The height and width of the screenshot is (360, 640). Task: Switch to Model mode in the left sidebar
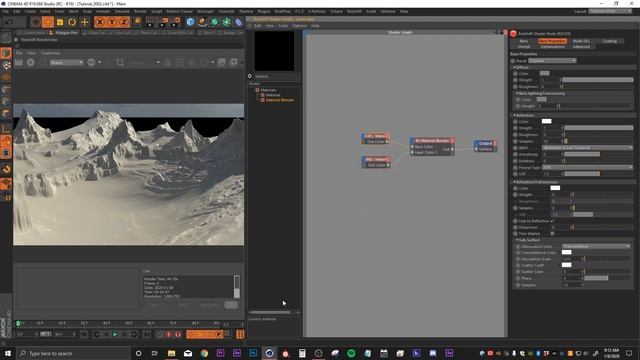tap(6, 53)
